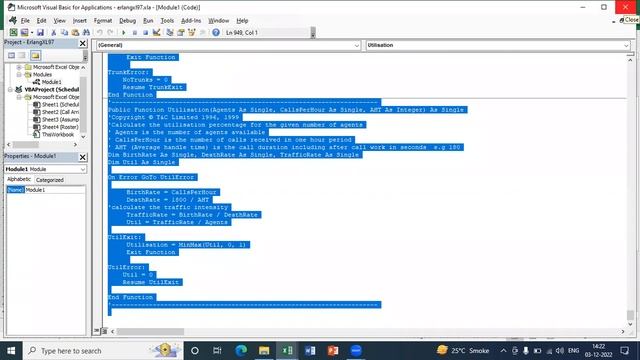This screenshot has height=360, width=640.
Task: Stop execution with the Reset icon
Action: 145,33
